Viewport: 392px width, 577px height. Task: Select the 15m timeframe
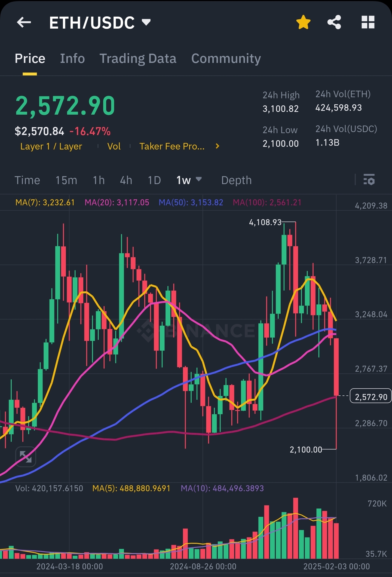[x=66, y=180]
